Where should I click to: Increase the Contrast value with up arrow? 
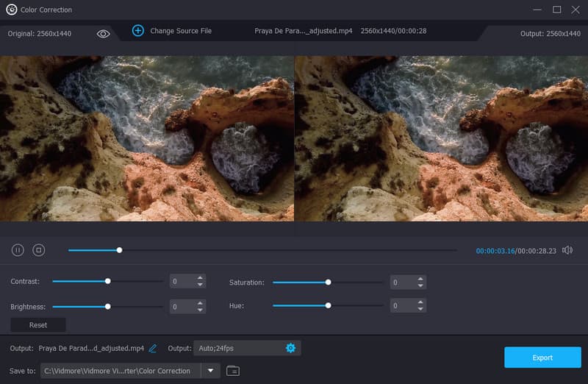(200, 279)
